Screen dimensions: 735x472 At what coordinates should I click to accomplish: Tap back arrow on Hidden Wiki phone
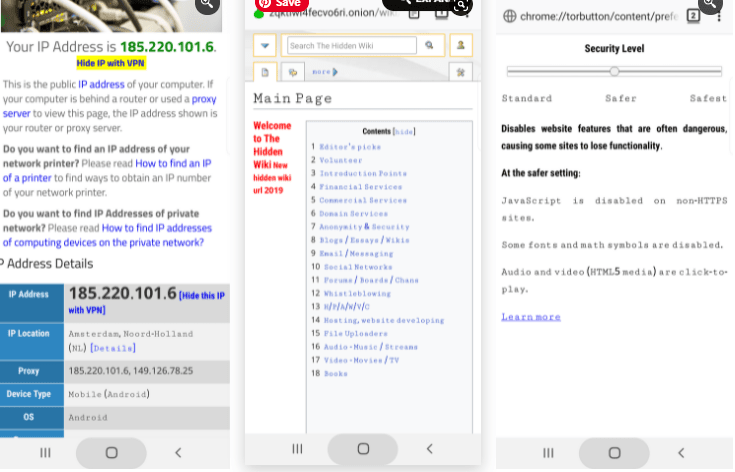click(x=429, y=449)
